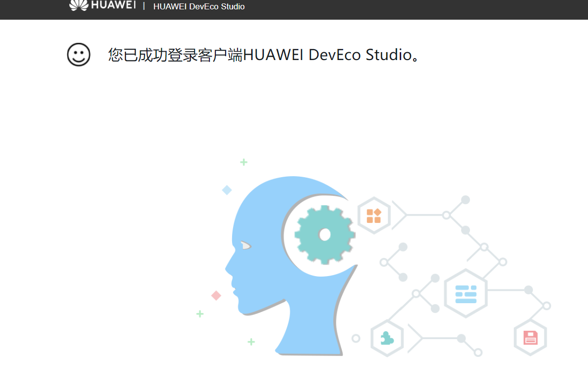Click the smiley face success icon

[79, 55]
